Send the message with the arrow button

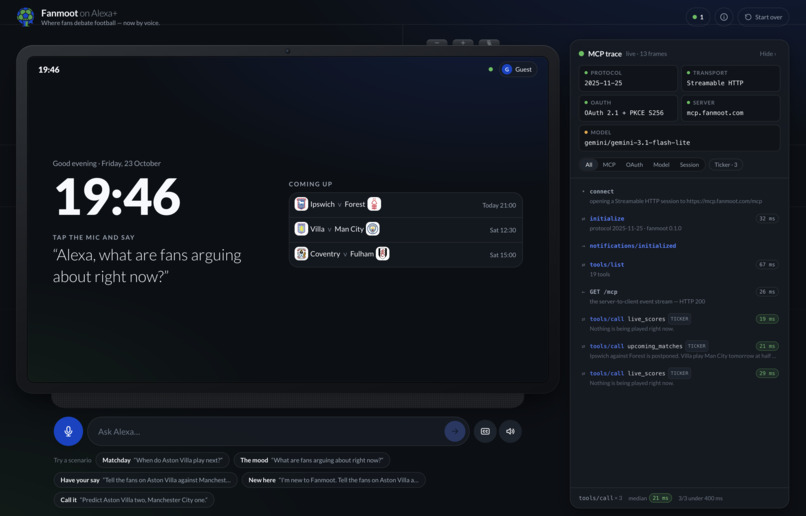pyautogui.click(x=454, y=431)
